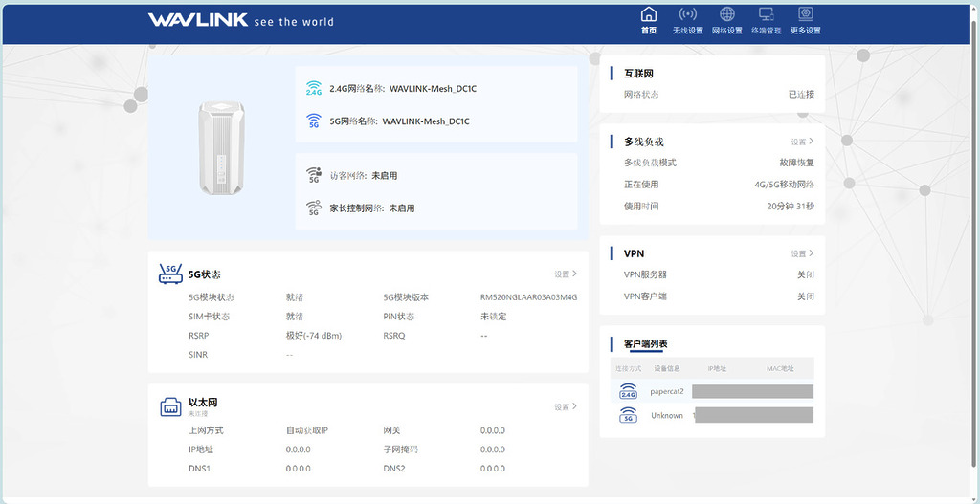Click the 以太网 Ethernet port icon
This screenshot has height=504, width=980.
pos(170,407)
